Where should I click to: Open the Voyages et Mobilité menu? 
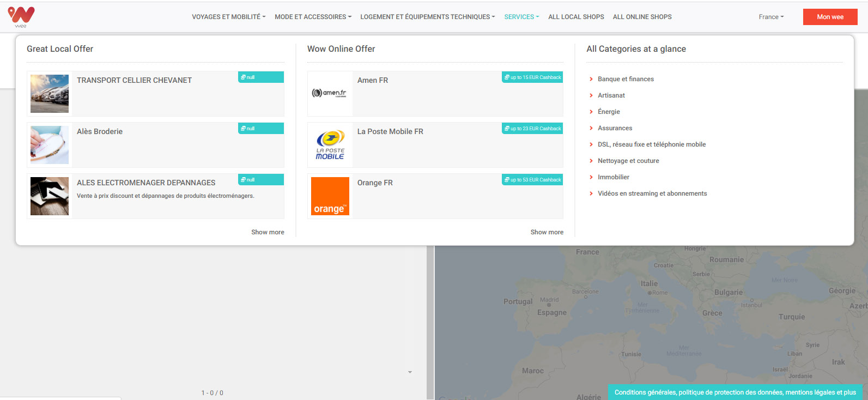tap(228, 17)
